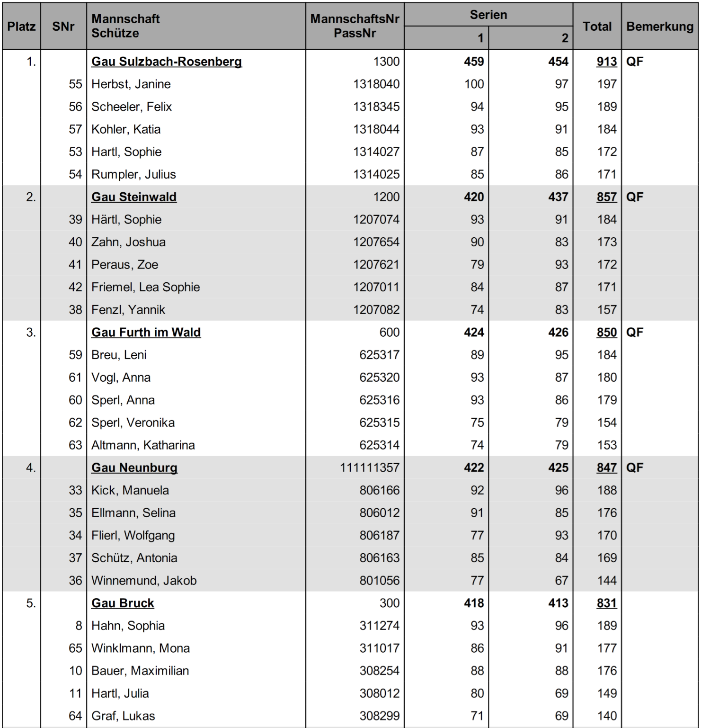Click pass number 1207654 for Zahn, Joshua

(x=376, y=242)
